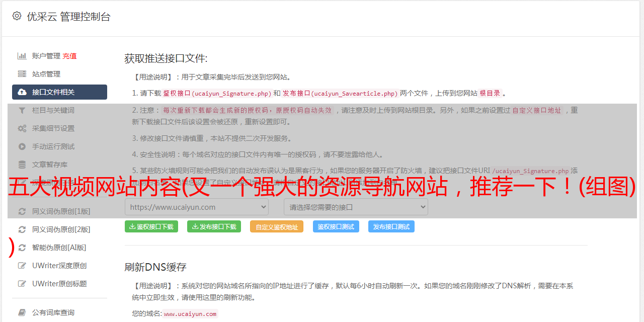Click the refresh icon for 智能伪原创[AI版]
Image resolution: width=644 pixels, height=322 pixels.
click(x=22, y=248)
